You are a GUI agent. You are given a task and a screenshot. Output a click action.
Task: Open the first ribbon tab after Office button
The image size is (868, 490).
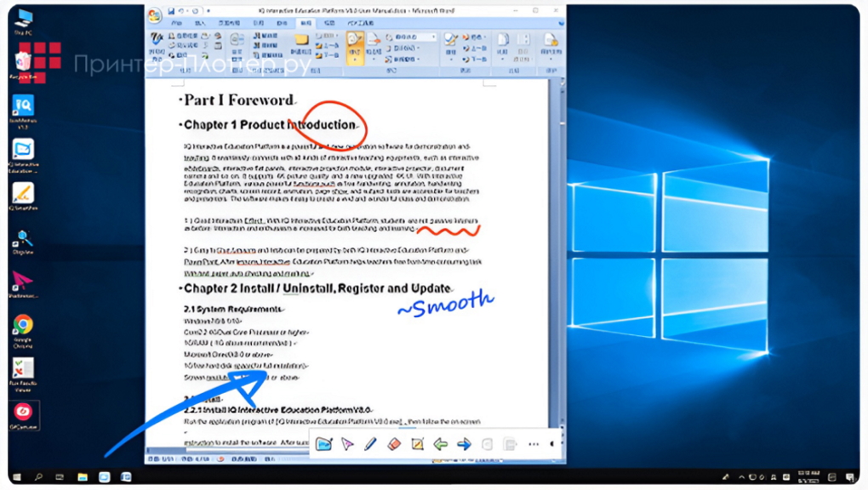click(177, 24)
